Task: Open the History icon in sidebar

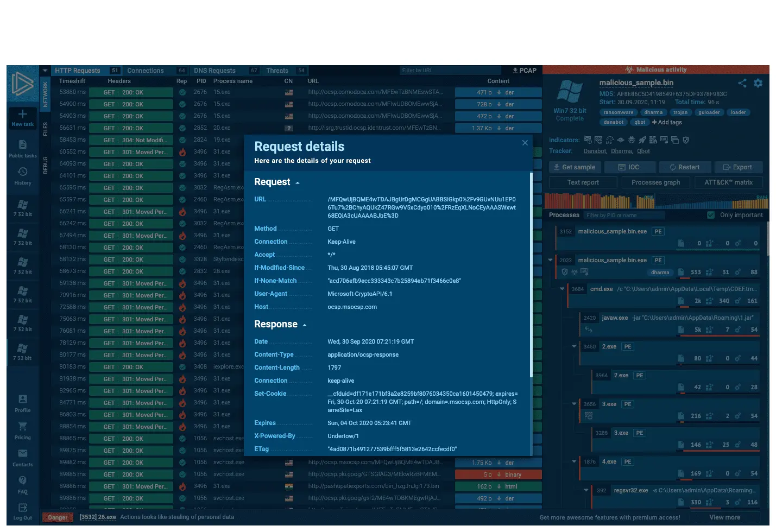Action: pyautogui.click(x=22, y=172)
